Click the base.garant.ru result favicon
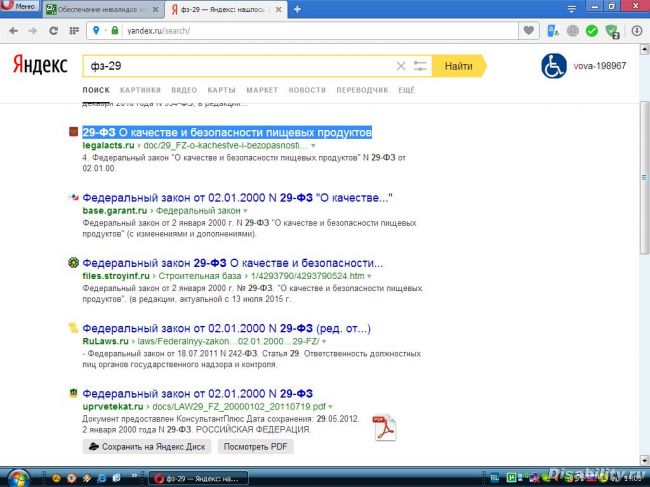The height and width of the screenshot is (487, 650). [73, 197]
